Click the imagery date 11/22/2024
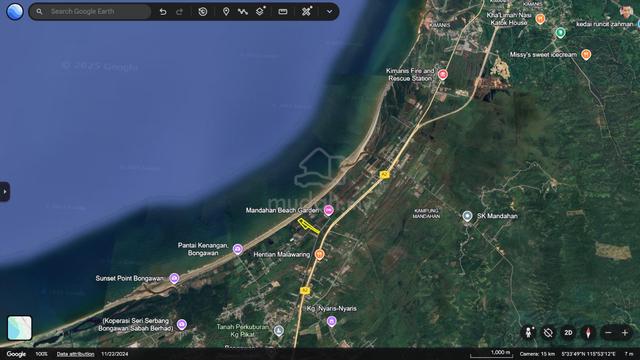 tap(115, 354)
